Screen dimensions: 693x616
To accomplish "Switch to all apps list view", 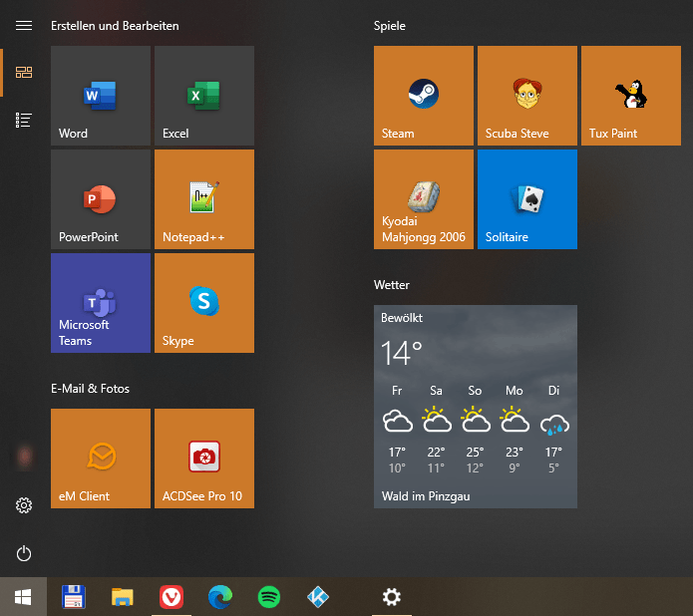I will tap(24, 121).
